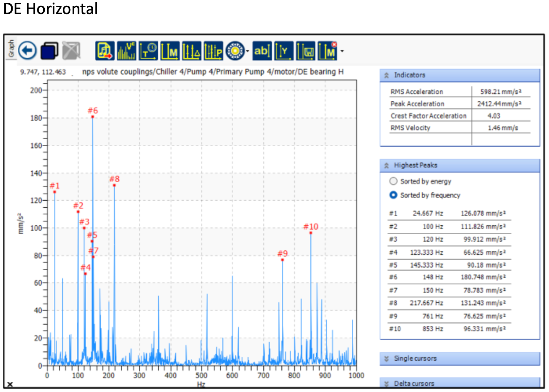
Task: Click the Y axis scale icon
Action: pos(284,51)
